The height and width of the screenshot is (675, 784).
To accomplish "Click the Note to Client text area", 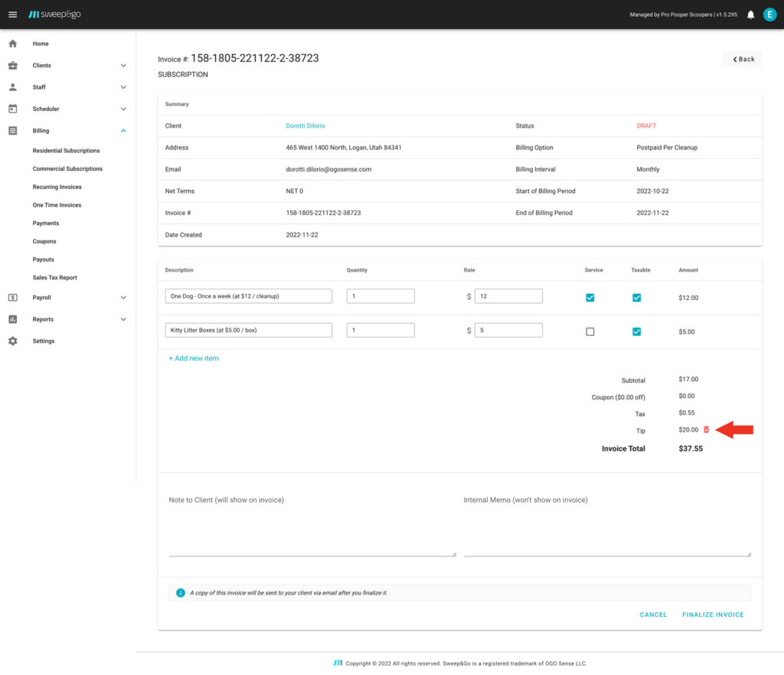I will click(312, 528).
